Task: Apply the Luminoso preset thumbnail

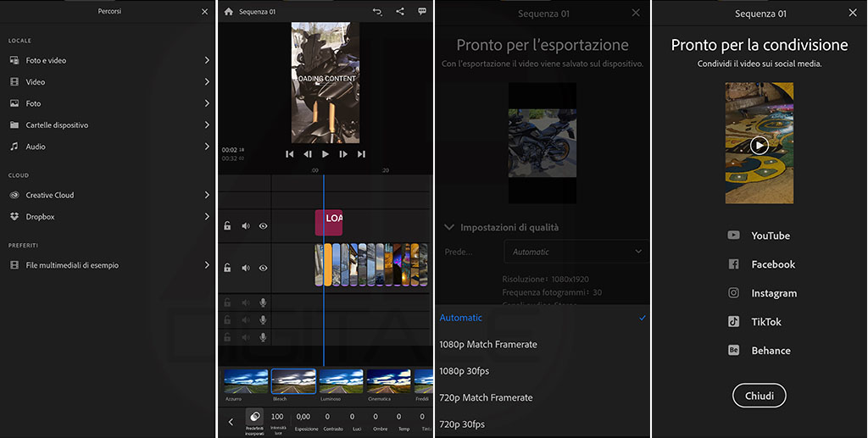Action: coord(342,382)
